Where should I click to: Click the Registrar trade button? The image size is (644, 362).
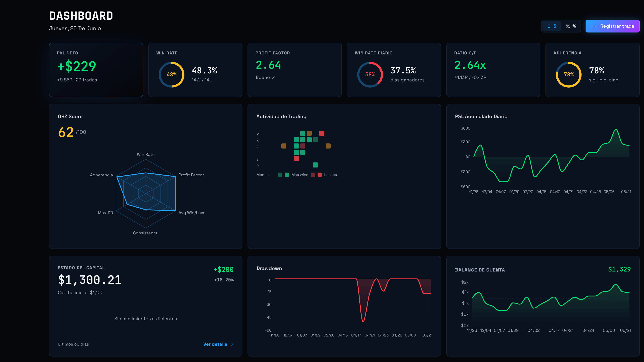point(612,26)
